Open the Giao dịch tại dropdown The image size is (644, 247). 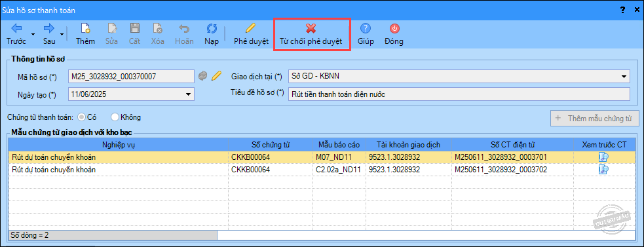tap(624, 76)
